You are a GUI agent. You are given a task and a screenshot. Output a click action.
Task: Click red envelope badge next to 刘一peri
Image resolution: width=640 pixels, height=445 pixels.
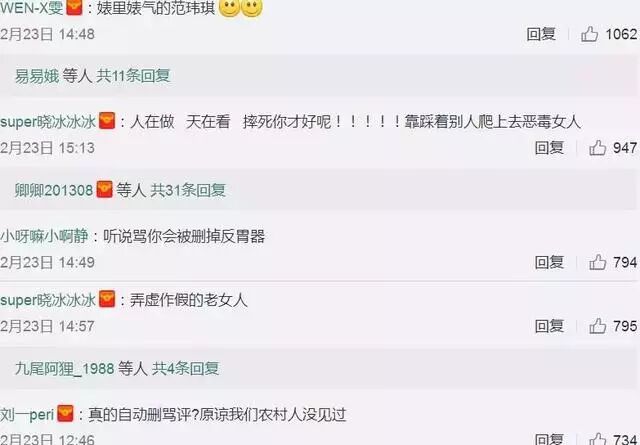[x=65, y=414]
